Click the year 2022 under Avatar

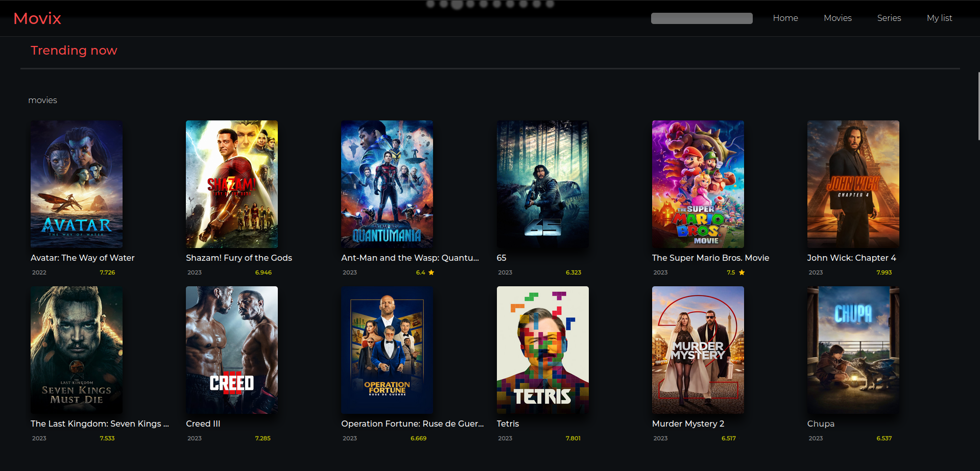point(39,272)
